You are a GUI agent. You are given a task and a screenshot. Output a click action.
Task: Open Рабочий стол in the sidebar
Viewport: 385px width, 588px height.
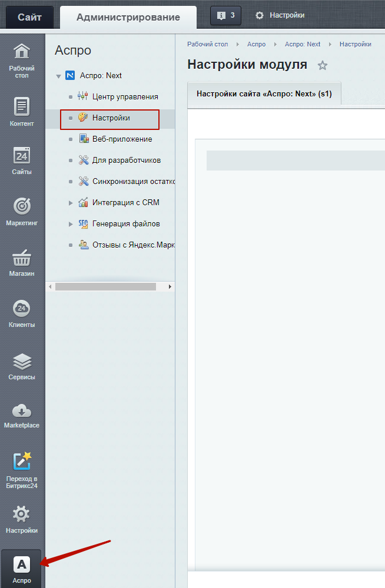pos(22,60)
